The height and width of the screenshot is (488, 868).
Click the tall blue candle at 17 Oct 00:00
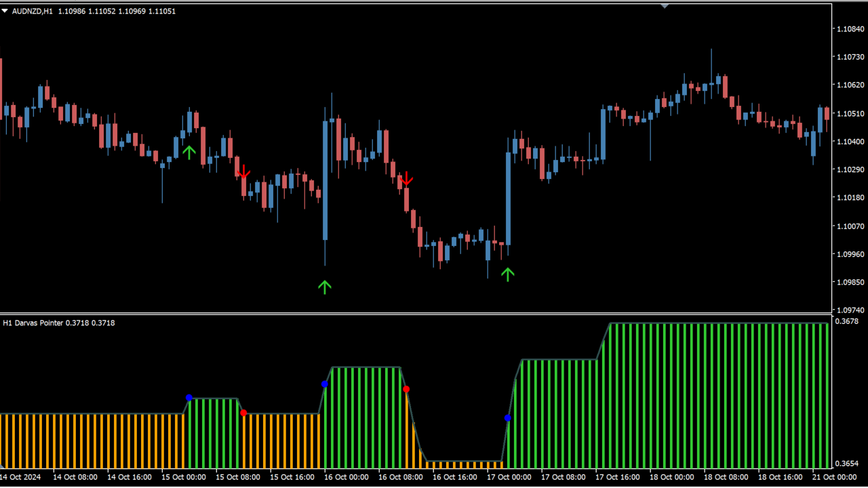[508, 199]
